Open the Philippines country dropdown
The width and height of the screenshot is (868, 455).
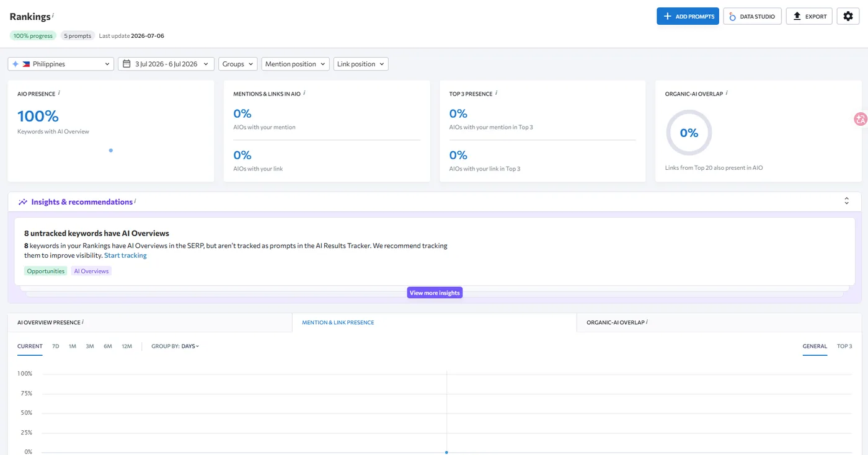(x=61, y=64)
